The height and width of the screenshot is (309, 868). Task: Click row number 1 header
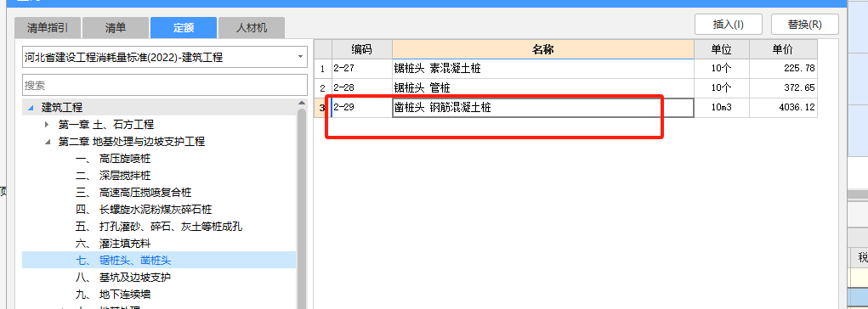323,69
